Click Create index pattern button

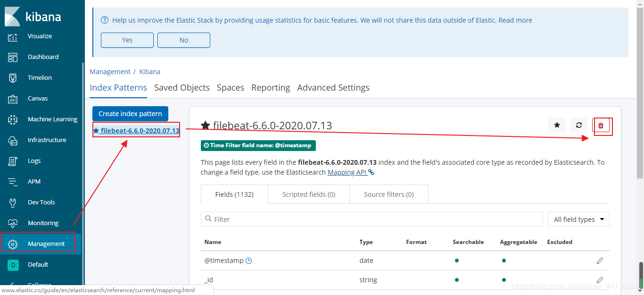point(130,114)
